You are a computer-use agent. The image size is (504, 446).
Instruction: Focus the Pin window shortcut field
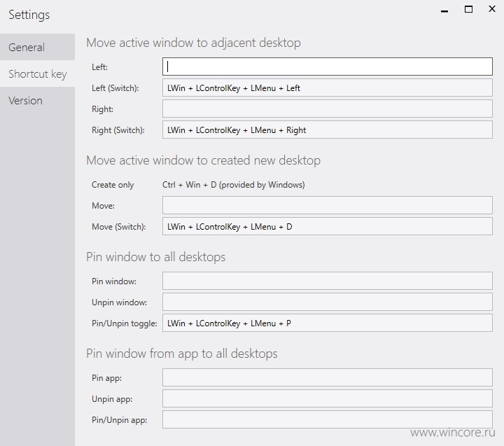coord(327,281)
